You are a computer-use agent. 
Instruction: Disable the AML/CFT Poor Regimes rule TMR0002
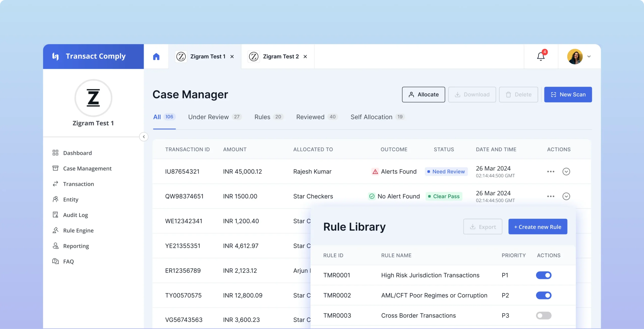(x=544, y=295)
